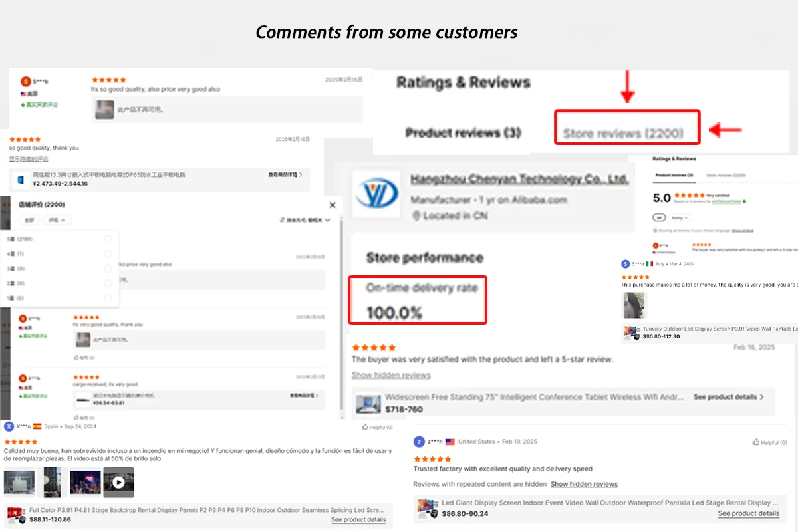Check the 4-star rating filter checkbox

click(x=108, y=254)
